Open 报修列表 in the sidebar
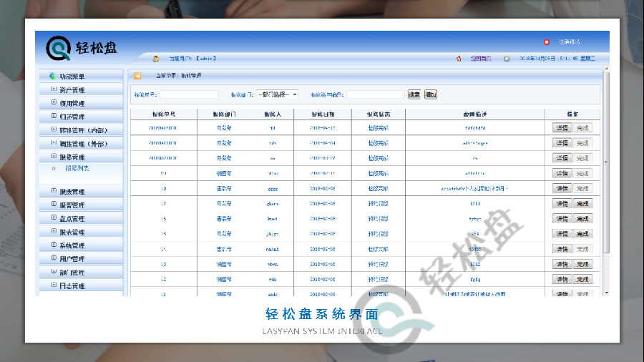This screenshot has width=644, height=362. click(x=77, y=168)
